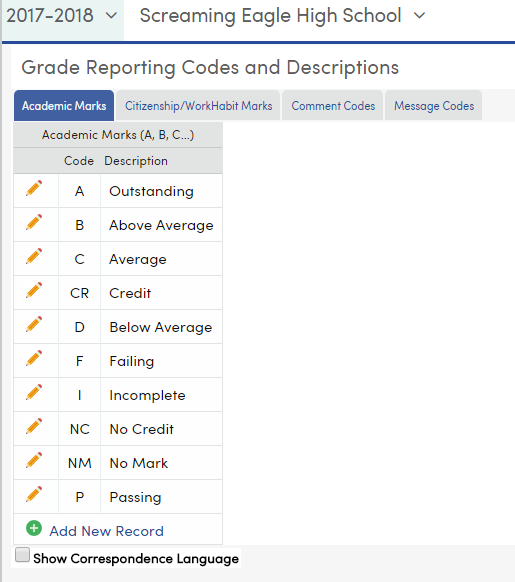Click the green plus add icon
The width and height of the screenshot is (515, 582).
pos(34,528)
